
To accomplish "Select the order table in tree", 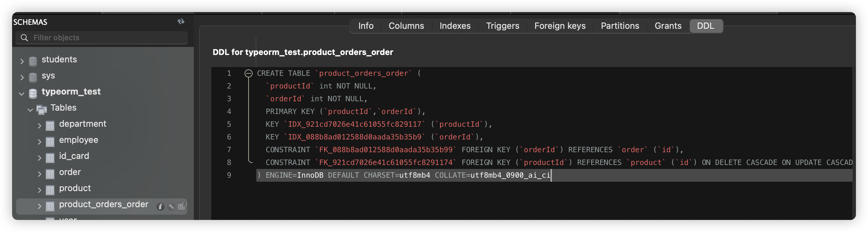I will point(70,172).
